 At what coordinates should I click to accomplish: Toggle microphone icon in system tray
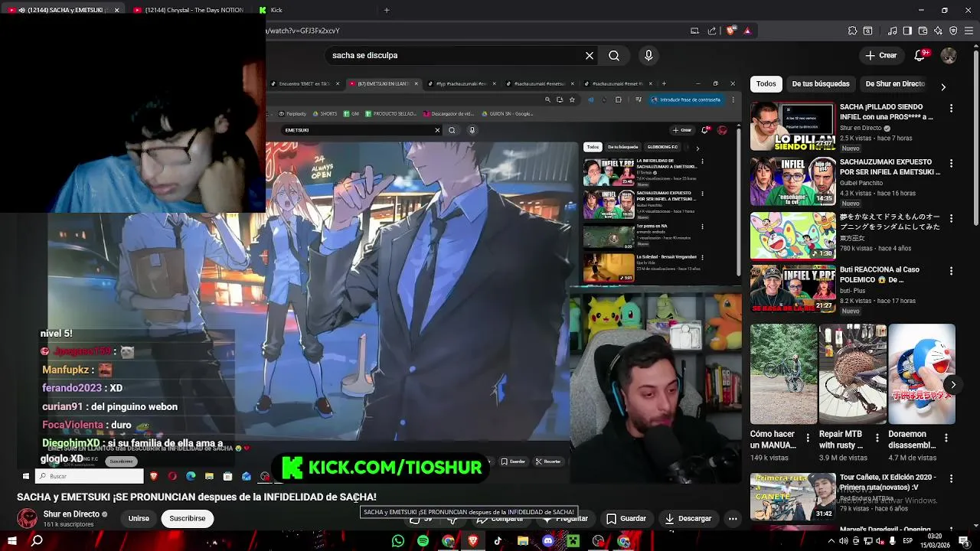coord(891,541)
